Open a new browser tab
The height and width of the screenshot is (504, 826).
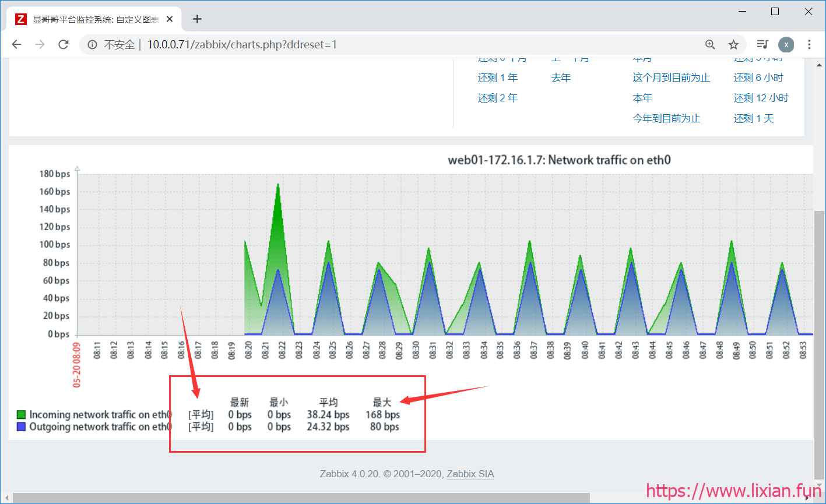[197, 19]
